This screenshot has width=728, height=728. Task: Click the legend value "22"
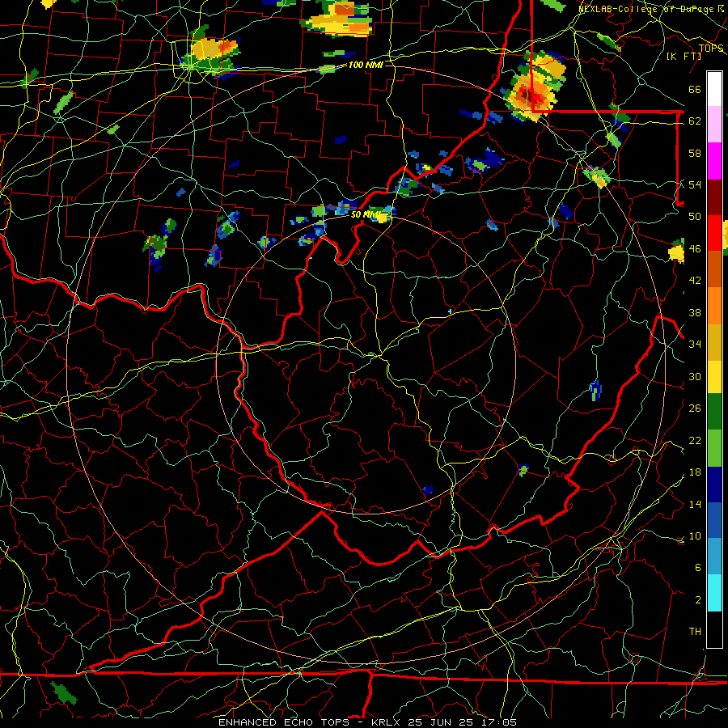tap(695, 440)
